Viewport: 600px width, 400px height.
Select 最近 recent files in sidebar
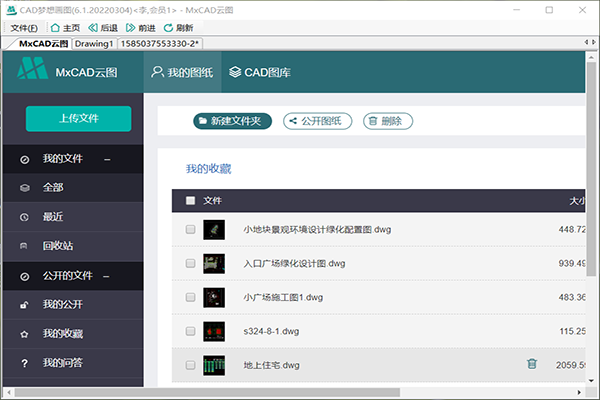(52, 216)
